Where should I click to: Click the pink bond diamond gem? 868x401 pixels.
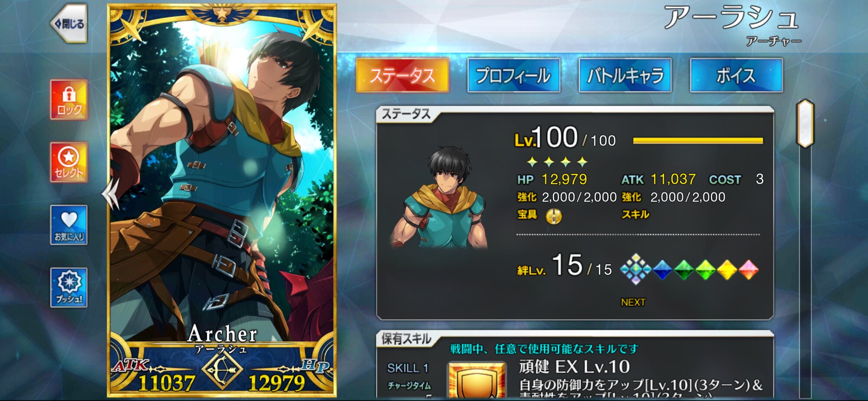pos(749,270)
